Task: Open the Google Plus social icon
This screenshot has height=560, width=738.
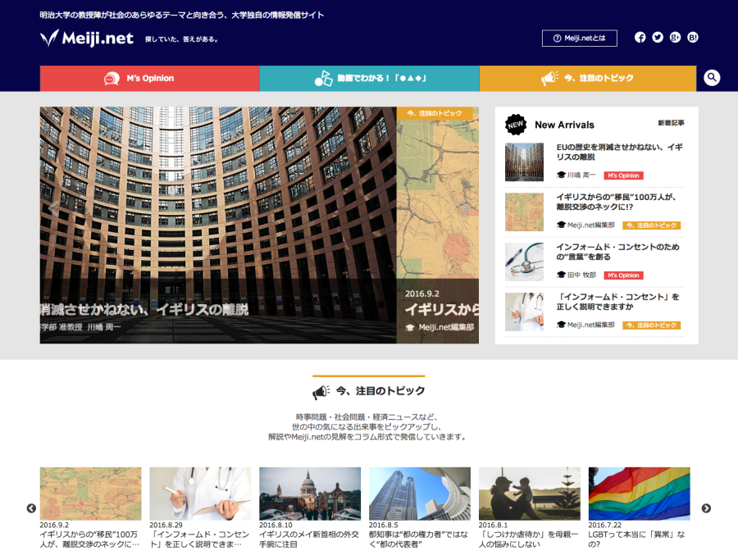Action: pos(676,37)
